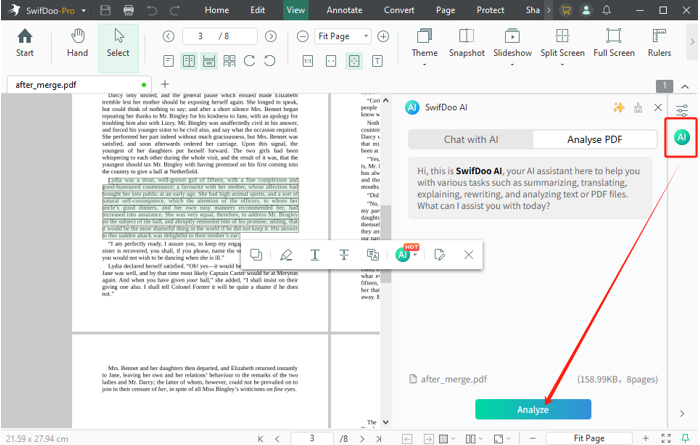Open the notifications bell

coord(606,10)
